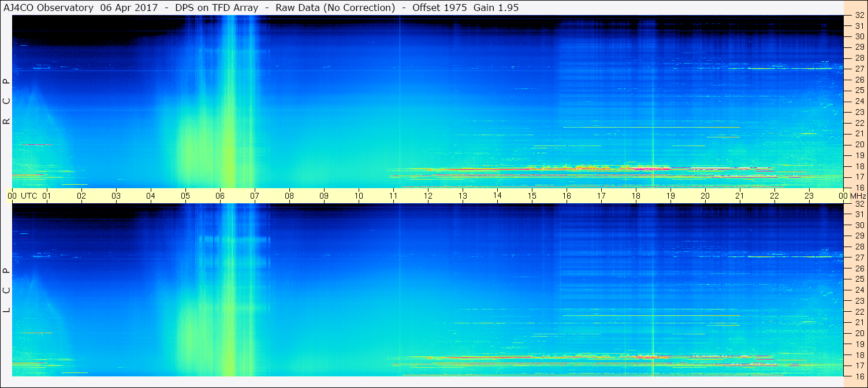Select the 18 hour mark on time axis

[x=636, y=196]
